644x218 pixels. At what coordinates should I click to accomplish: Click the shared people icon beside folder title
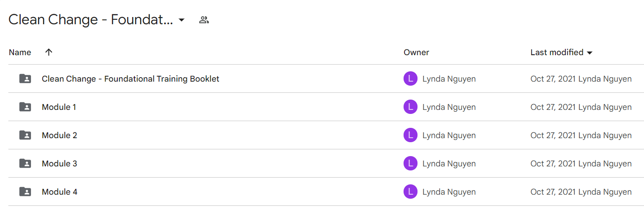204,20
